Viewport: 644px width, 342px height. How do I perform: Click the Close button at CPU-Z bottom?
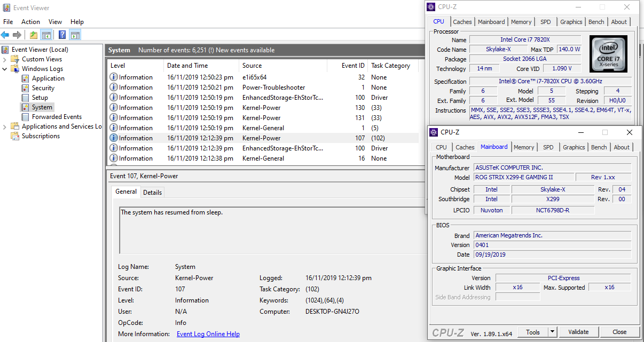pyautogui.click(x=619, y=332)
